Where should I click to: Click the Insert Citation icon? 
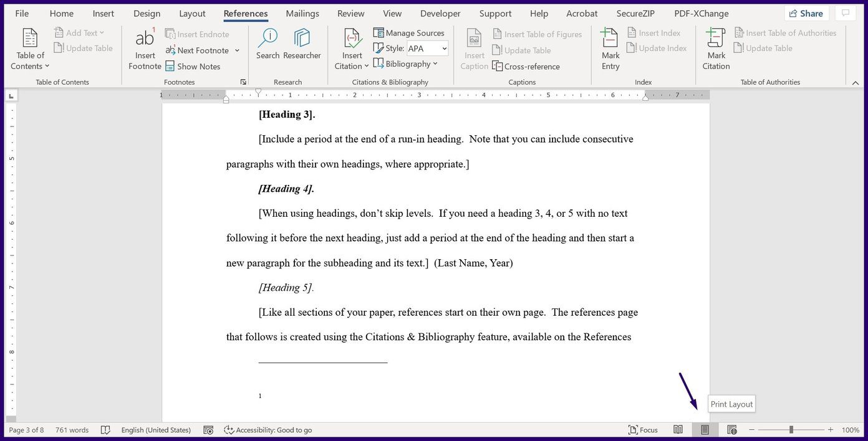pyautogui.click(x=352, y=39)
